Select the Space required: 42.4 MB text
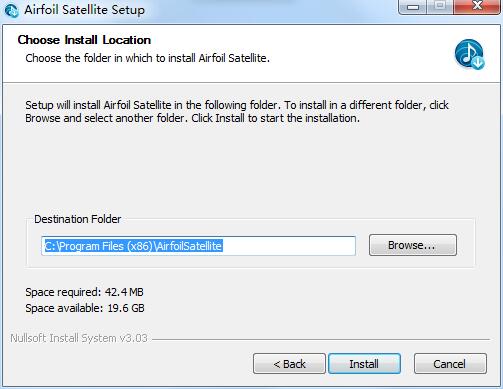Screen dimensions: 503x389 (x=84, y=292)
